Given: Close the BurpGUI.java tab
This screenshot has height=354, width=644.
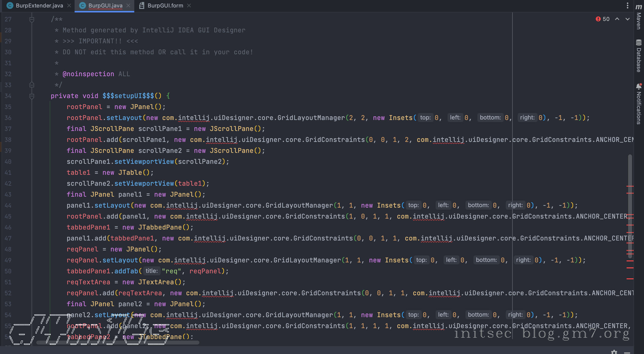Looking at the screenshot, I should click(128, 5).
